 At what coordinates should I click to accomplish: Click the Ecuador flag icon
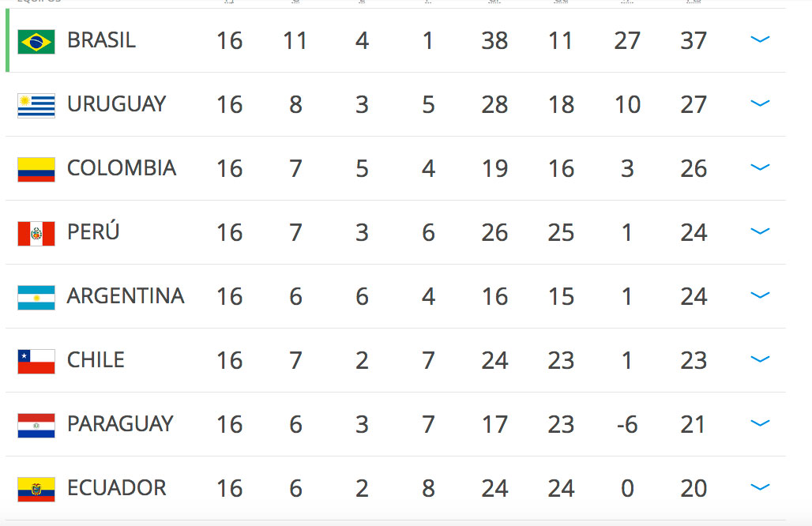click(x=36, y=490)
